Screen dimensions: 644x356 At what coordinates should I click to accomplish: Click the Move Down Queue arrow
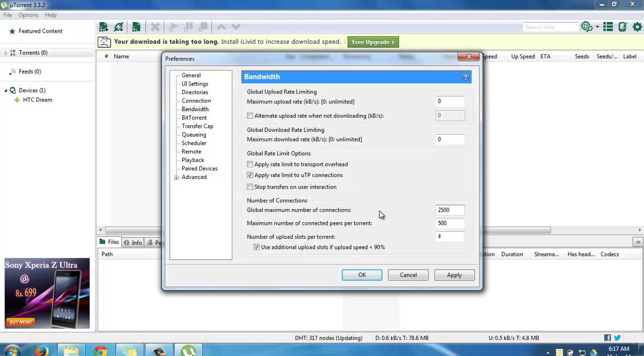coord(236,27)
